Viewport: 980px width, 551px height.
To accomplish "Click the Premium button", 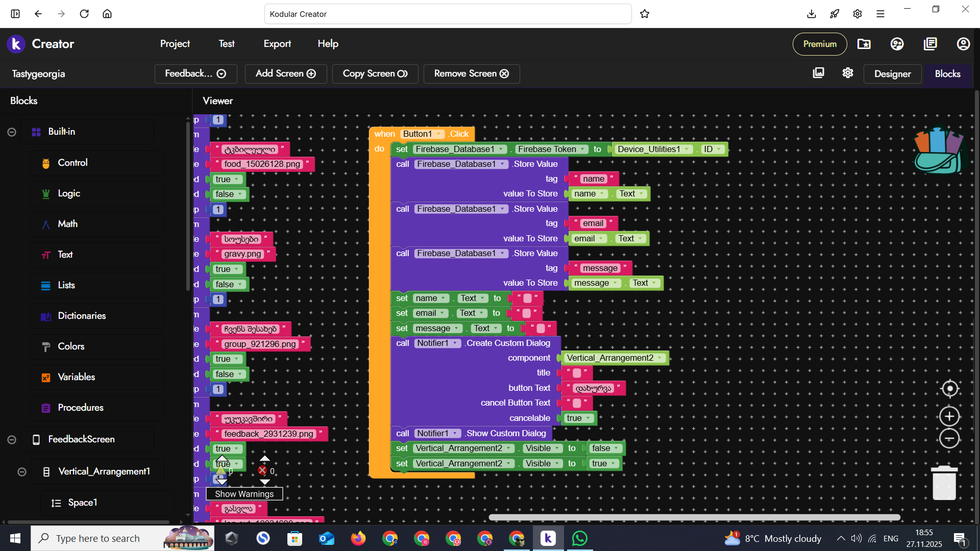I will [x=819, y=44].
